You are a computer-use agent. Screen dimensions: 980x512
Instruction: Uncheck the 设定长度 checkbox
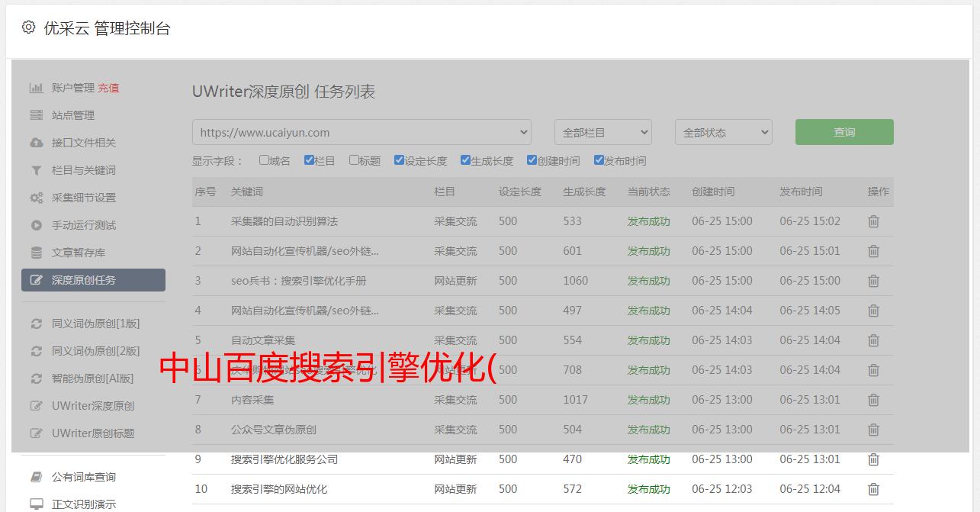pos(399,160)
